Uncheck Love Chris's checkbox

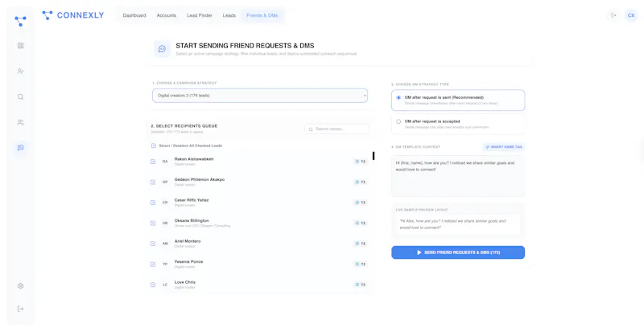click(x=153, y=285)
